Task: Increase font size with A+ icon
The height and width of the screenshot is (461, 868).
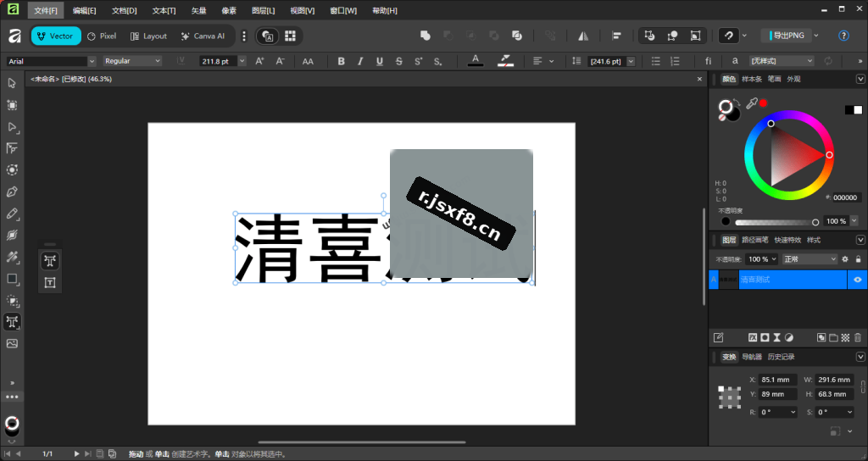Action: [259, 61]
